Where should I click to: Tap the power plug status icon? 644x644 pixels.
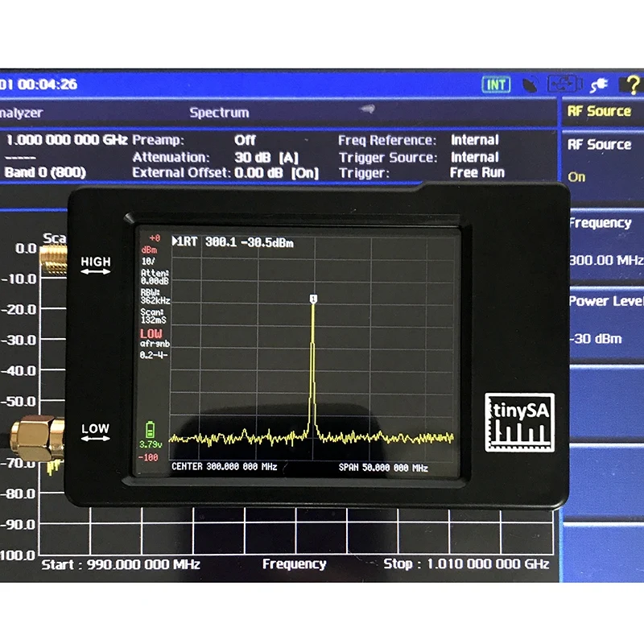[599, 85]
